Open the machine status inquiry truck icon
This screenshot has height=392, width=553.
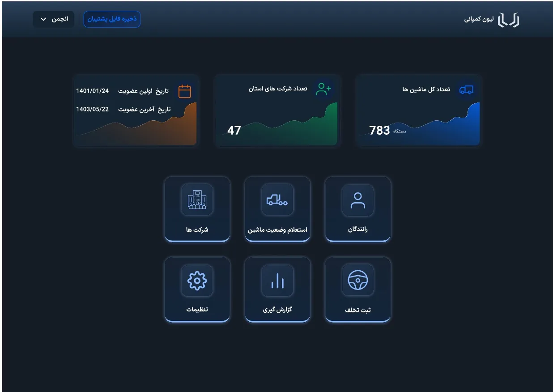277,200
